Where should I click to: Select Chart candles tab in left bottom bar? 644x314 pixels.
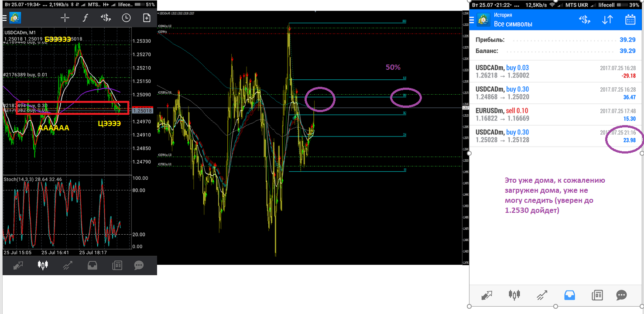point(43,265)
